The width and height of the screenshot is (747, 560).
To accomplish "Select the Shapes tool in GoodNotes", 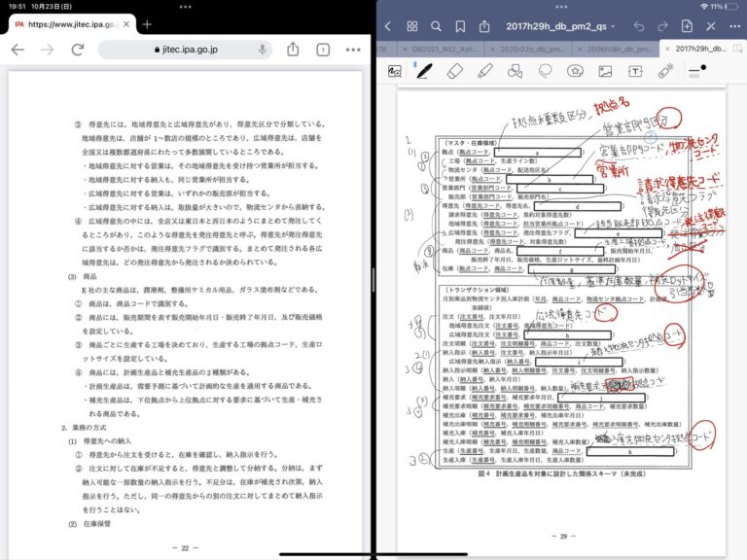I will (515, 71).
